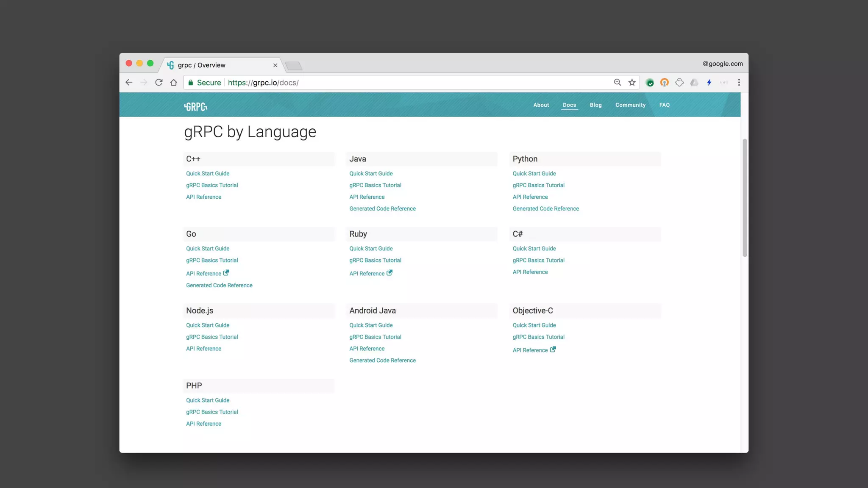The height and width of the screenshot is (488, 868).
Task: Go to browser home page icon
Action: coord(174,83)
